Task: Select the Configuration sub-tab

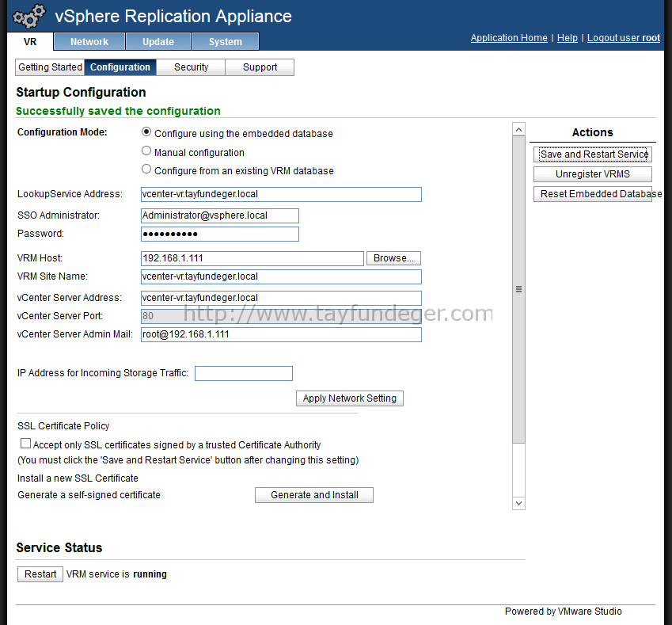Action: point(120,67)
